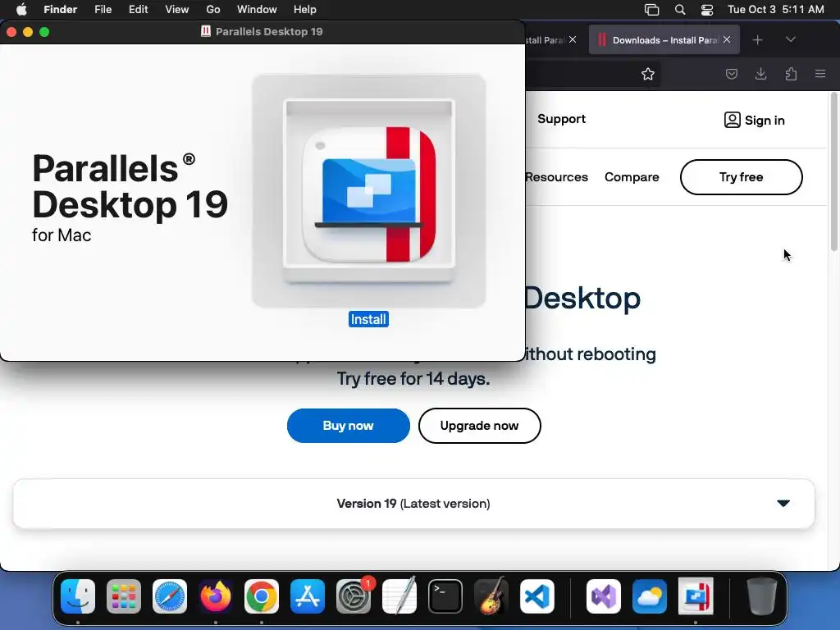
Task: Open the Support link on the page
Action: pos(561,119)
